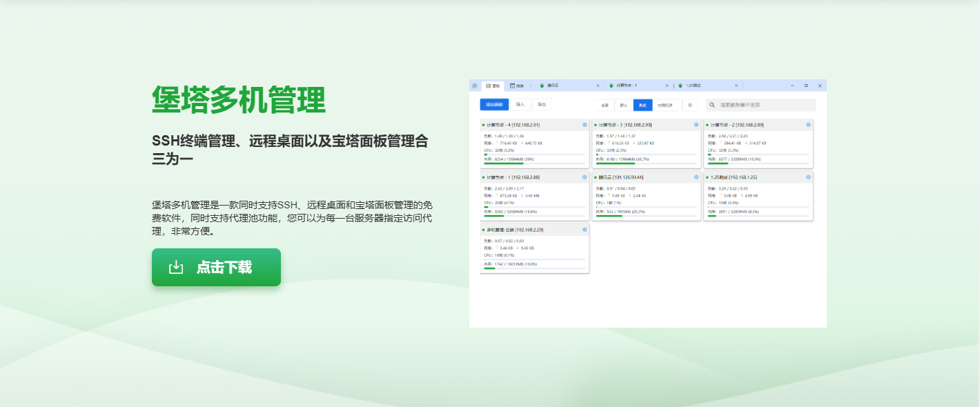Screen dimensions: 980x407
Task: Click the user avatar icon in title bar
Action: (x=475, y=86)
